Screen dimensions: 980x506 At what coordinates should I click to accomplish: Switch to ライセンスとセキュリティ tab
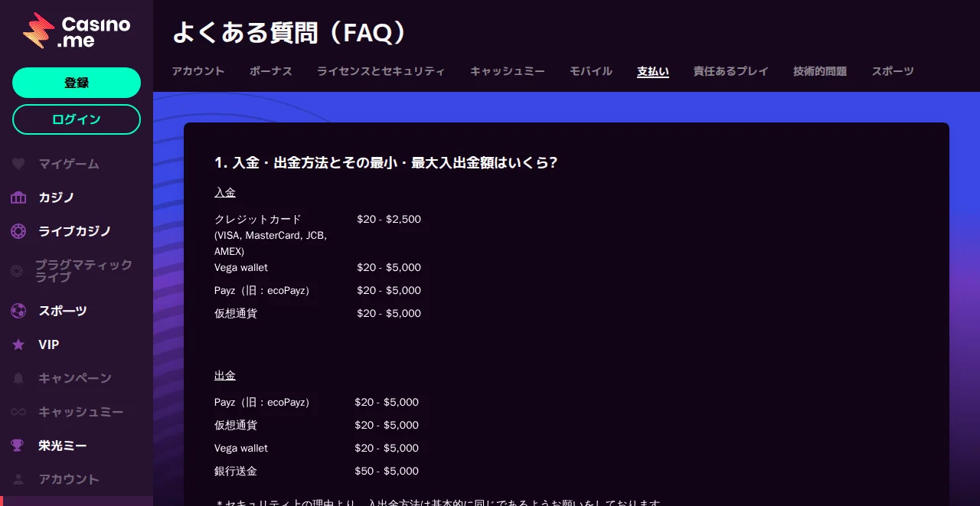click(381, 71)
